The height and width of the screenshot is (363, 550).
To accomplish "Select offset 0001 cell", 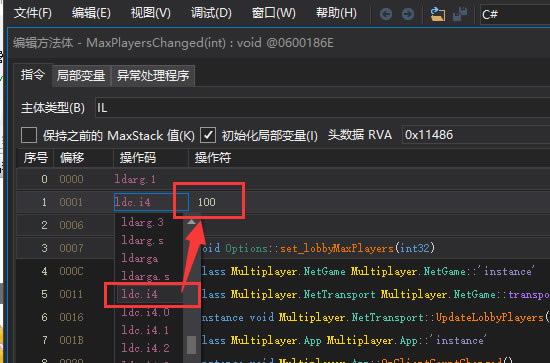I will 71,202.
